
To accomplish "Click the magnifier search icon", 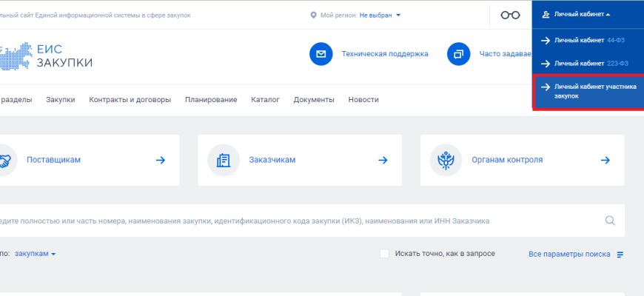I will (610, 221).
